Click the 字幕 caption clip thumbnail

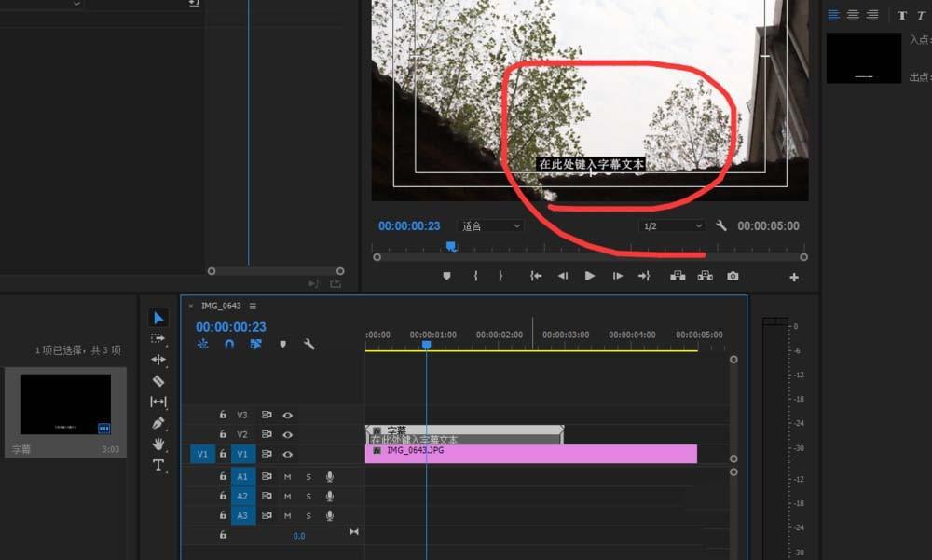[65, 406]
